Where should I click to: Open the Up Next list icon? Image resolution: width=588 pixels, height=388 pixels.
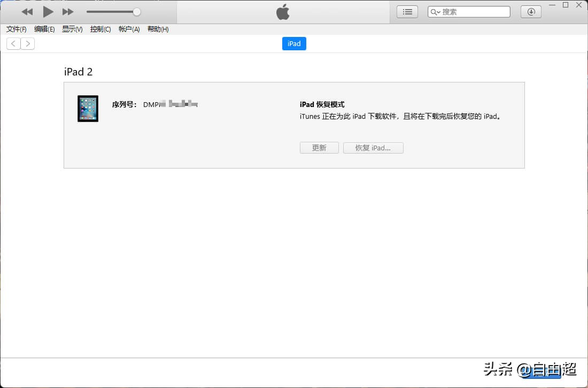(x=407, y=11)
